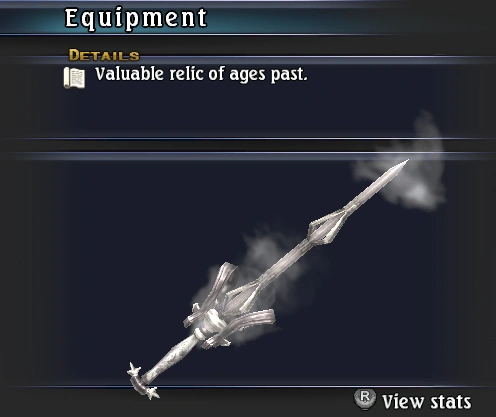Click the pointed tip of the sword
The width and height of the screenshot is (496, 417).
(404, 163)
